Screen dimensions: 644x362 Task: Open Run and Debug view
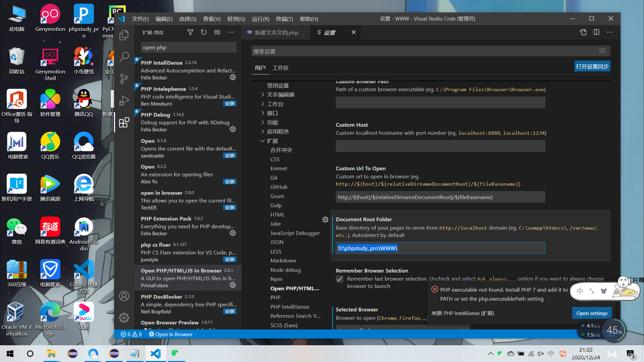point(124,100)
